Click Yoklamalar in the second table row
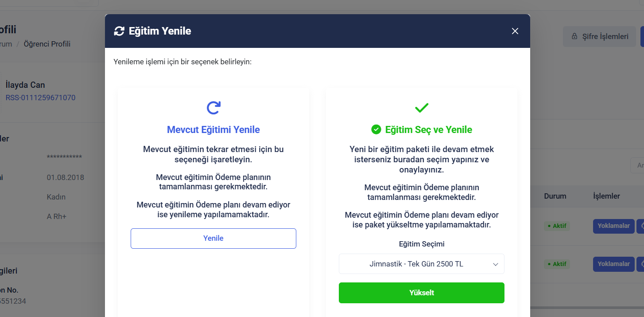Image resolution: width=644 pixels, height=317 pixels. [x=613, y=264]
